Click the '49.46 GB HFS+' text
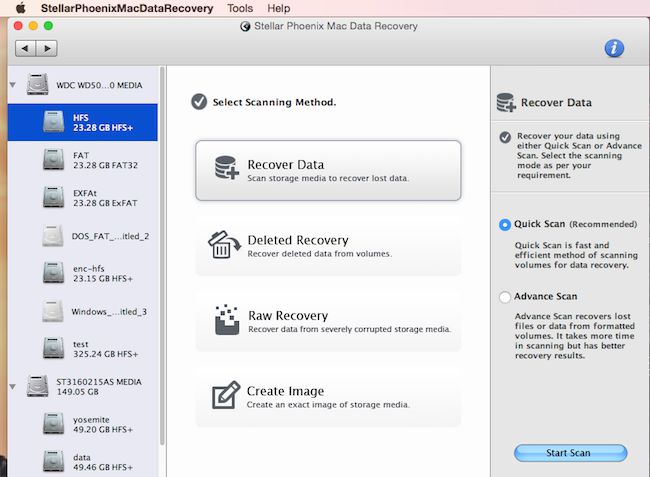650x477 pixels. tap(103, 467)
